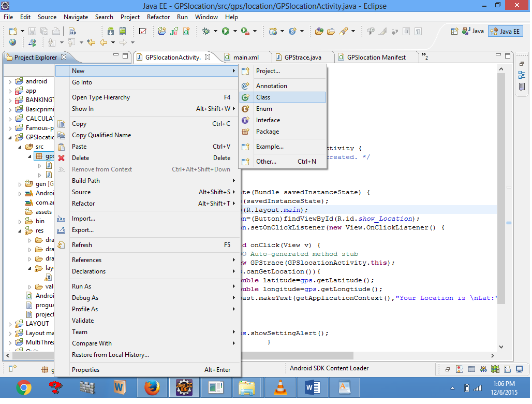Click Delete in the context menu
532x404 pixels.
80,158
